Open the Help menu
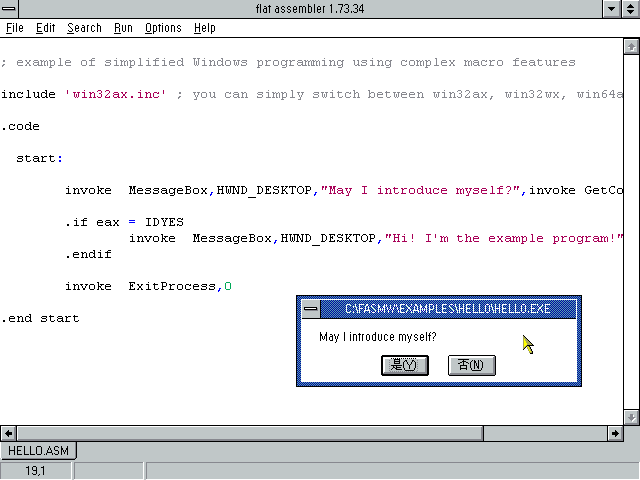 point(204,28)
